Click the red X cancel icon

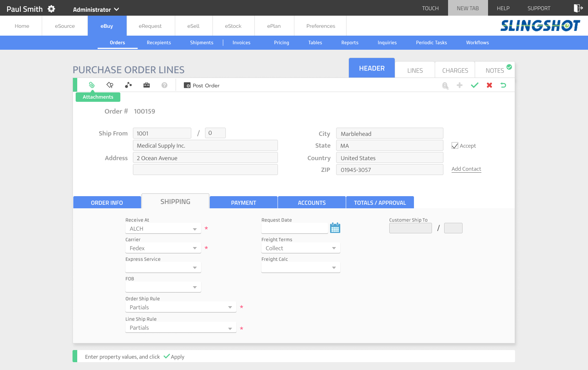coord(489,85)
